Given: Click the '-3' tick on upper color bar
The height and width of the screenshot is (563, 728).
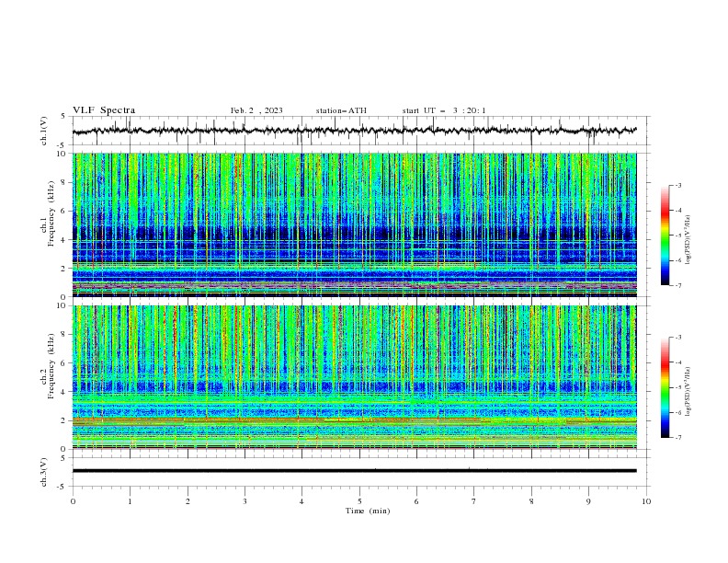Looking at the screenshot, I should (x=678, y=185).
